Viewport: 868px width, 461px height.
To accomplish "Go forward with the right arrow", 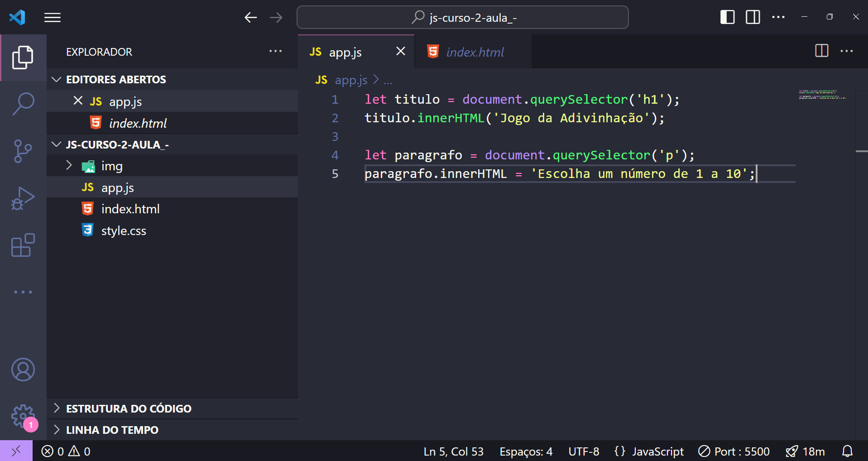I will pyautogui.click(x=276, y=18).
